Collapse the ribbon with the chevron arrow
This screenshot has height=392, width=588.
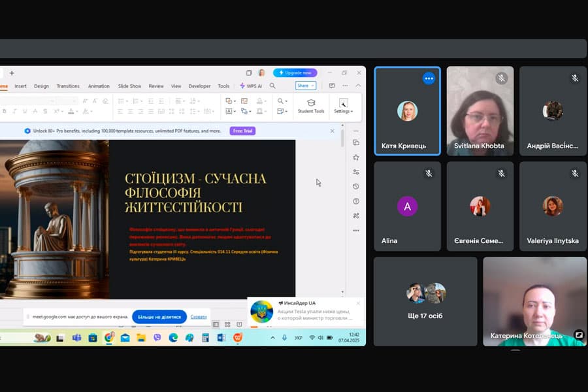(358, 86)
